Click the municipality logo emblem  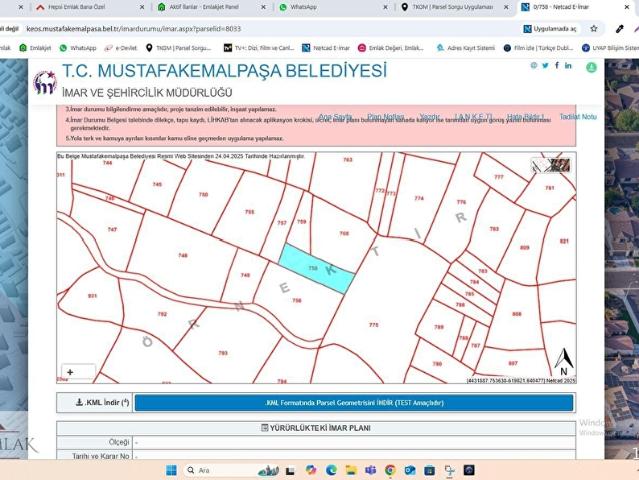(44, 82)
